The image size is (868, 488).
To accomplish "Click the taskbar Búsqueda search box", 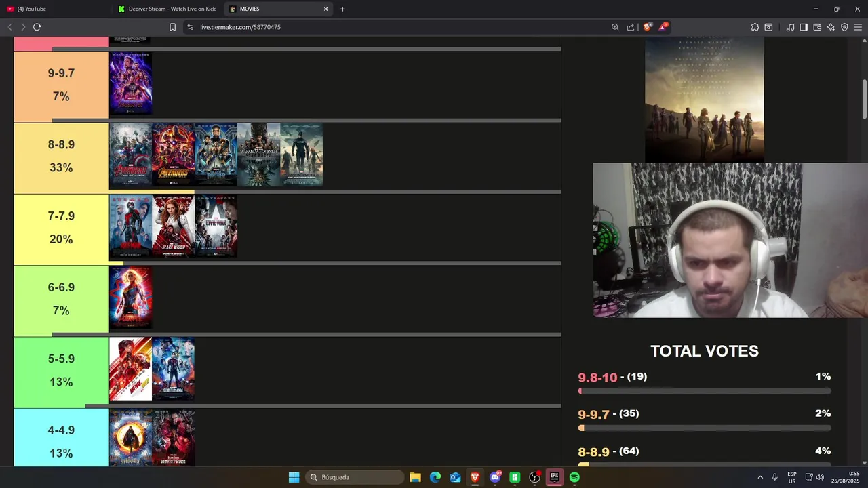I will click(x=354, y=477).
